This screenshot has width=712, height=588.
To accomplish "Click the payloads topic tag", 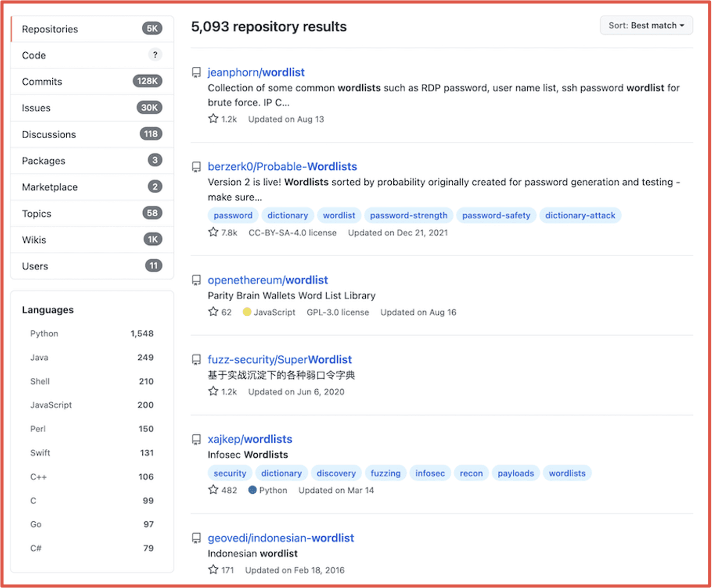I will [x=516, y=473].
